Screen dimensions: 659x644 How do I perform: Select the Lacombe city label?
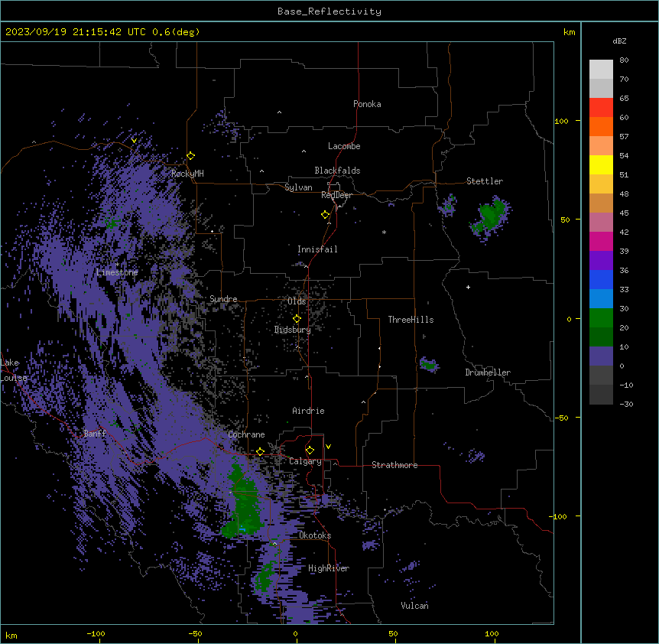click(344, 146)
